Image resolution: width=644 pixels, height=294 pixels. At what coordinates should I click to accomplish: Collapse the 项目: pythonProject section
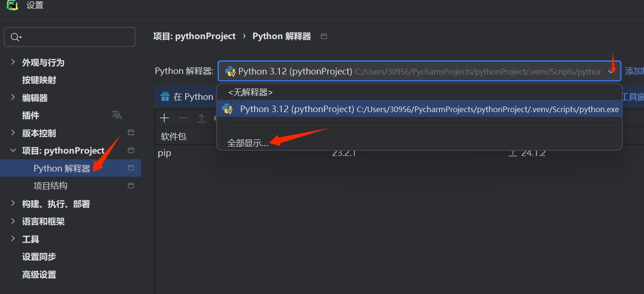pos(13,151)
